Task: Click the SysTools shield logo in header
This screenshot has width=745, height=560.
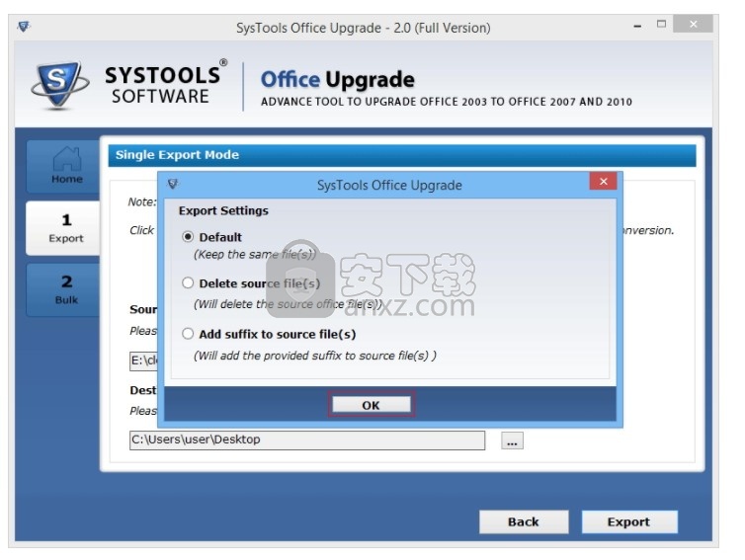Action: coord(59,85)
